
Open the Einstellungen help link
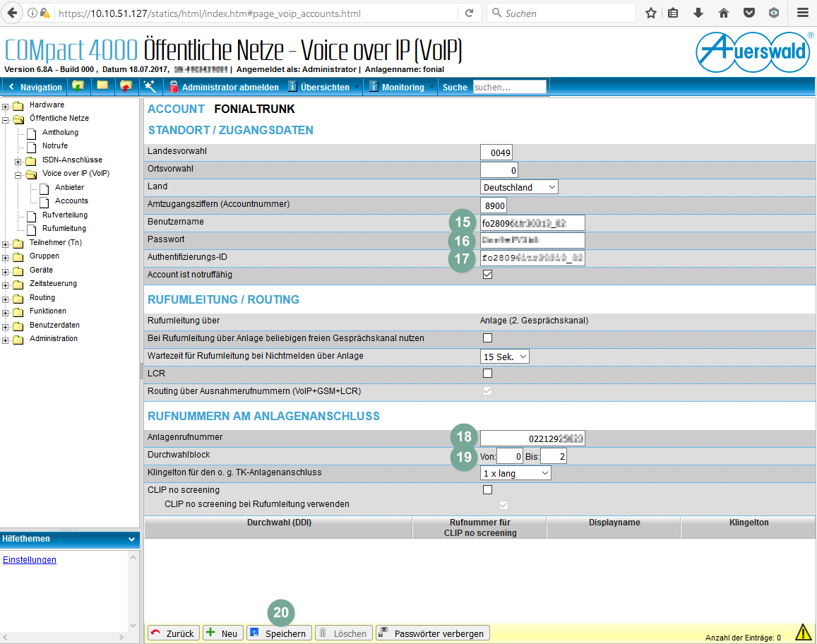point(30,559)
